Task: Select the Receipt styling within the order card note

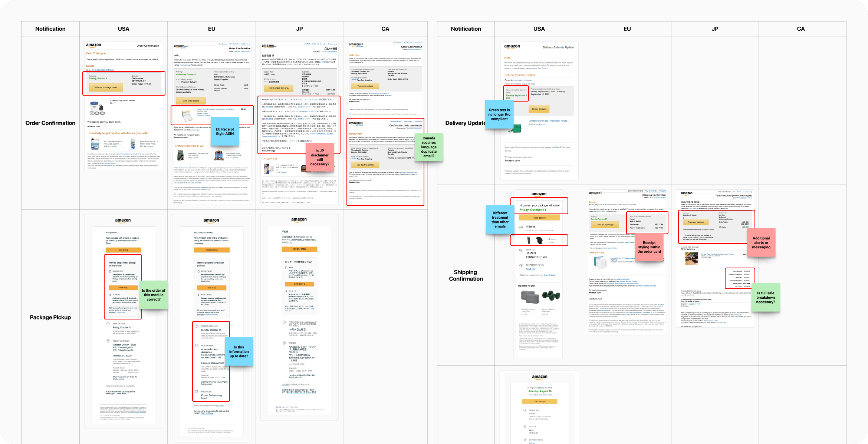Action: point(649,247)
